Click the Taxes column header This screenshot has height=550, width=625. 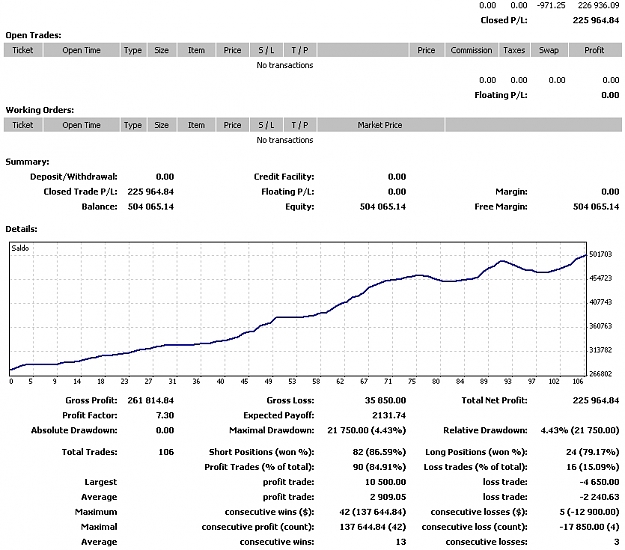514,50
